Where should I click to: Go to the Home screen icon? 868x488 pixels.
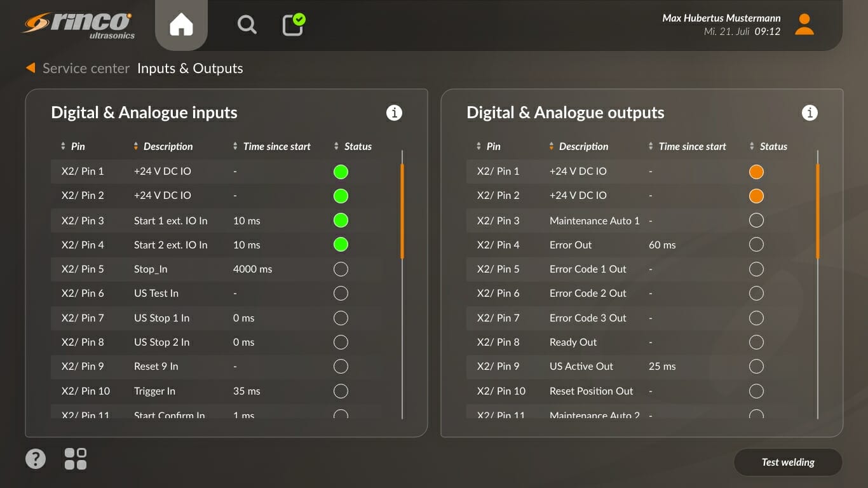[x=181, y=25]
